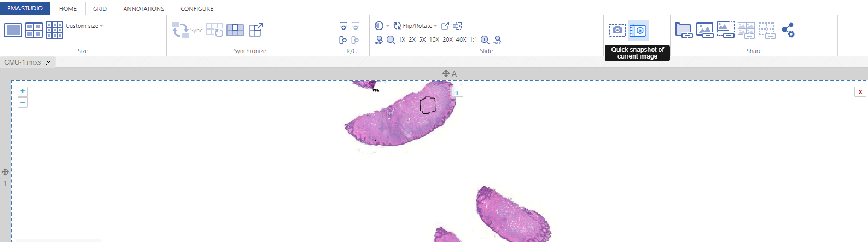Image resolution: width=868 pixels, height=242 pixels.
Task: Zoom in using the viewer plus button
Action: coord(22,91)
